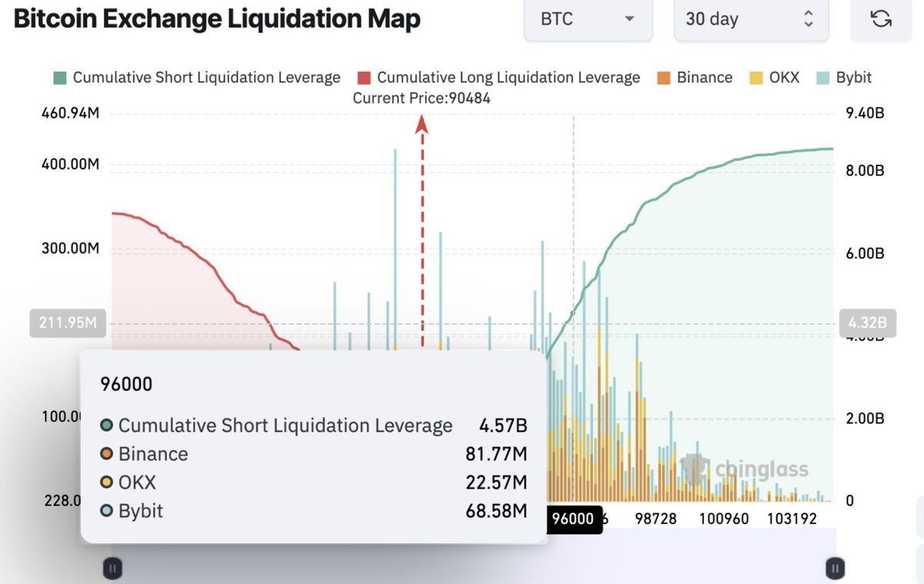Viewport: 924px width, 584px height.
Task: Click the up chevron on the timeframe stepper
Action: click(x=808, y=14)
